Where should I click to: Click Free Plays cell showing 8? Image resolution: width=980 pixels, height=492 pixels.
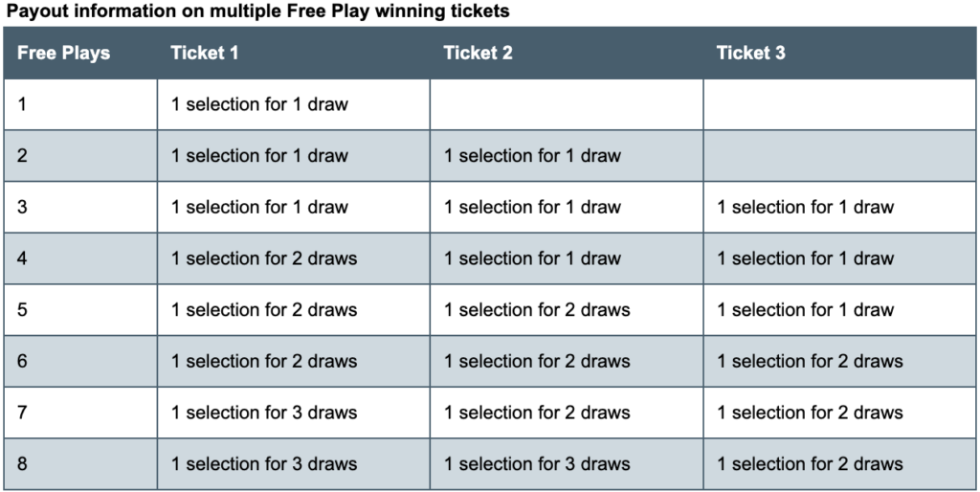pos(80,464)
